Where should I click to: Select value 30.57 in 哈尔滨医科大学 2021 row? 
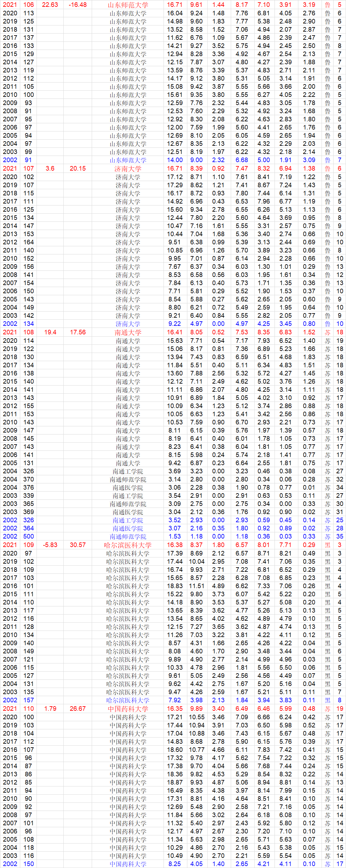[x=78, y=545]
